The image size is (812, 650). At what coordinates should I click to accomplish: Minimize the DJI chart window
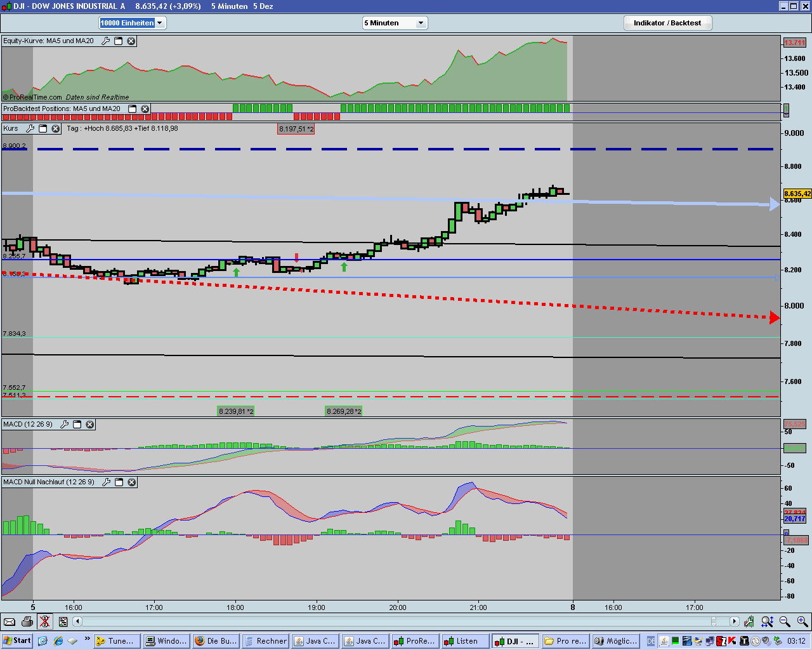(x=784, y=6)
